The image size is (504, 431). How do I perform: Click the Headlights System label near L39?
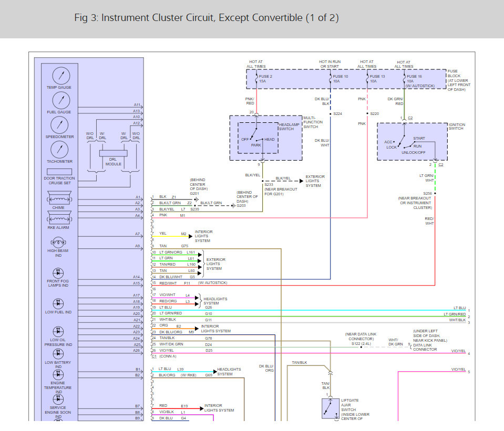coord(229,372)
